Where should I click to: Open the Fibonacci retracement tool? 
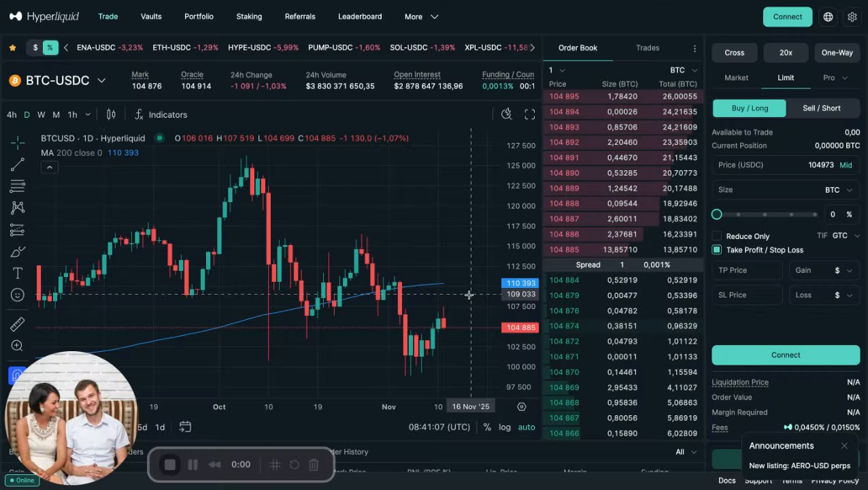click(18, 186)
